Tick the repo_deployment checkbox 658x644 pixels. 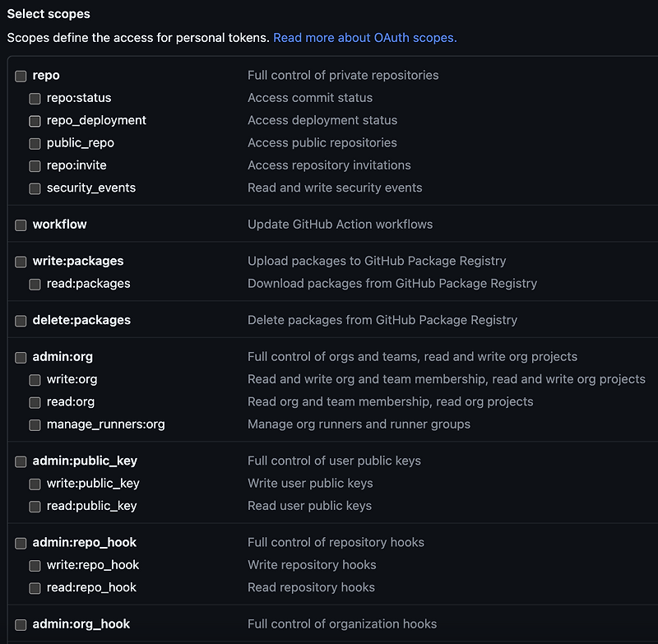click(x=35, y=121)
